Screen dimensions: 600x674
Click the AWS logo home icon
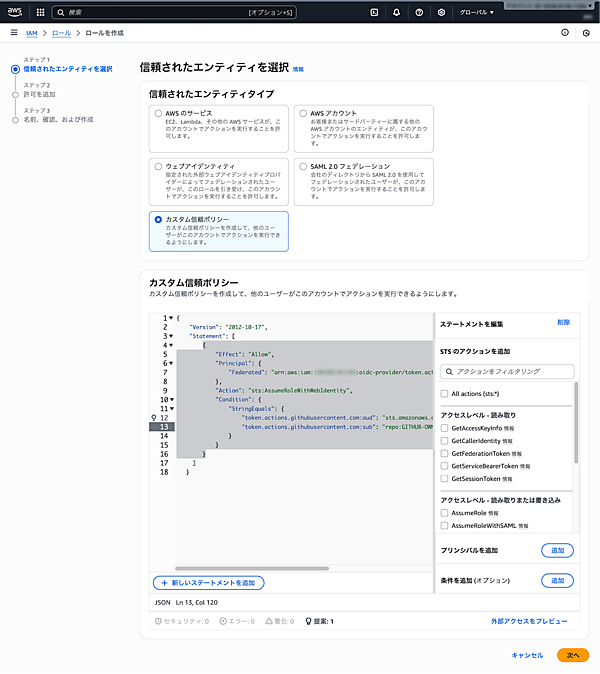point(16,13)
